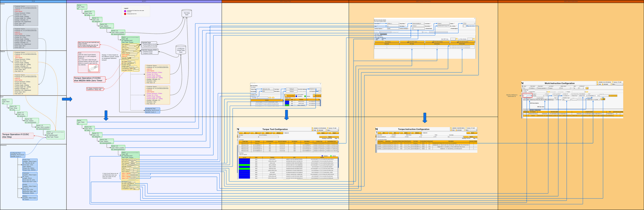Click Add button in Torque Tool Configuration

point(244,133)
